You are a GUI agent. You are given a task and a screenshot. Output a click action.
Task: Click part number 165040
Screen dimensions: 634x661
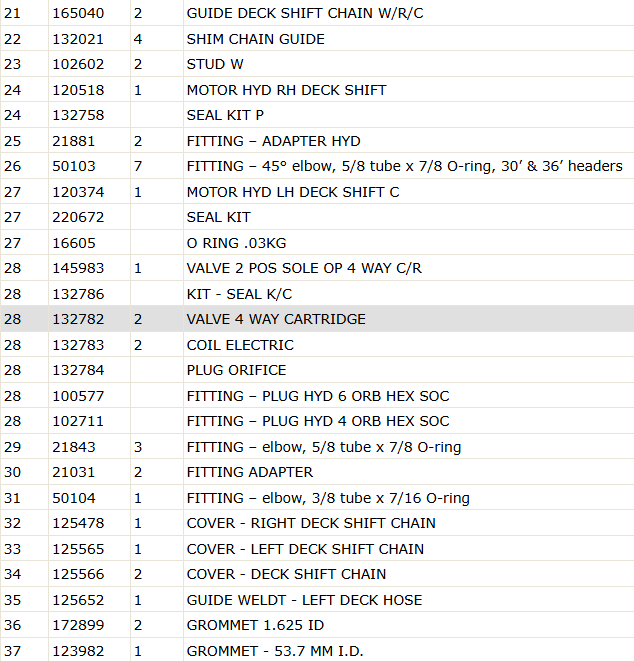(78, 13)
